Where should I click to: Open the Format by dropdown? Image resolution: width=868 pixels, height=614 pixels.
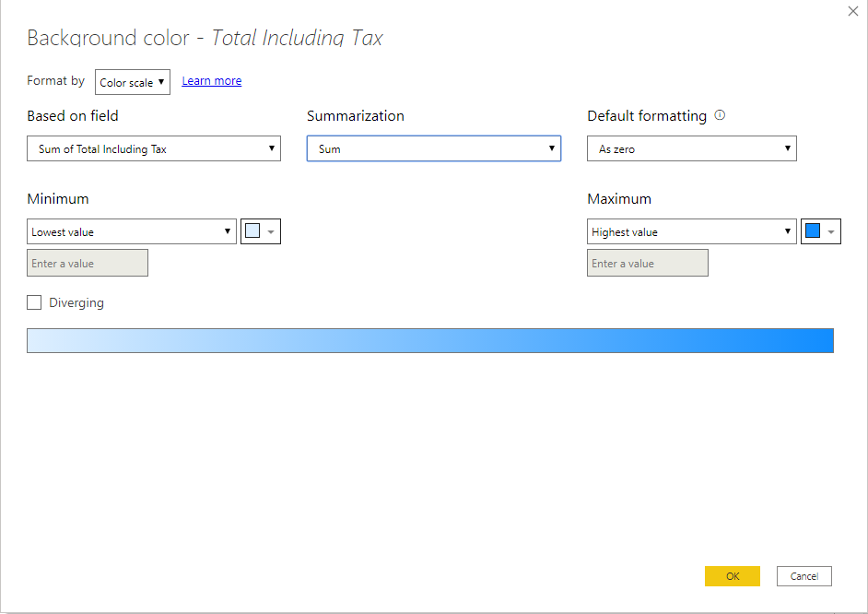tap(133, 82)
